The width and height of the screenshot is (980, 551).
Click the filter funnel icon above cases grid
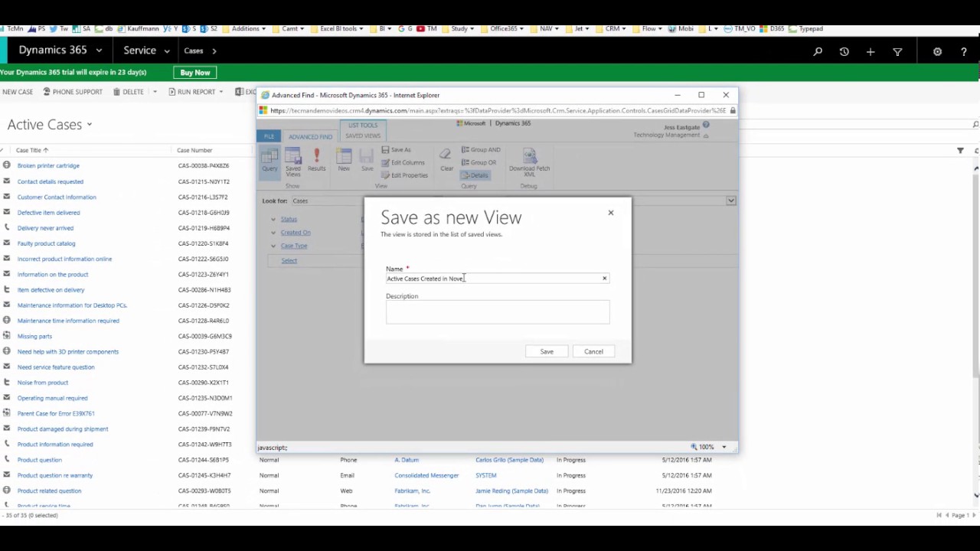[x=960, y=151]
